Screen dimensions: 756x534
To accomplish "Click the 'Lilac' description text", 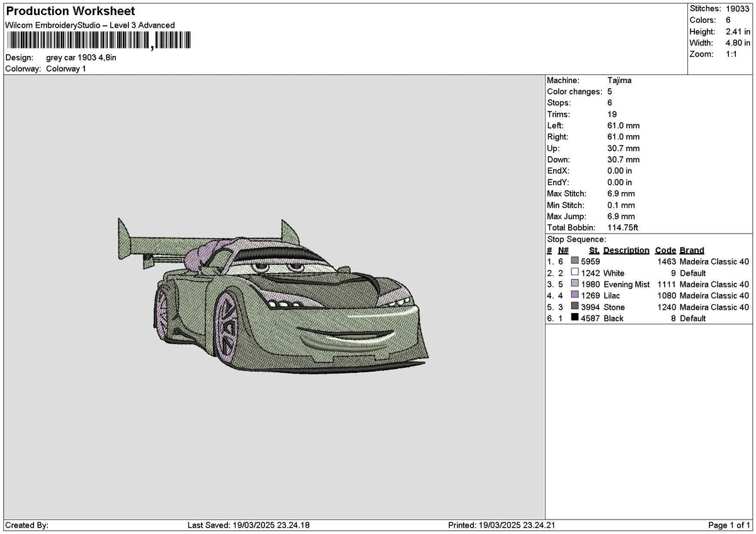I will tap(612, 296).
